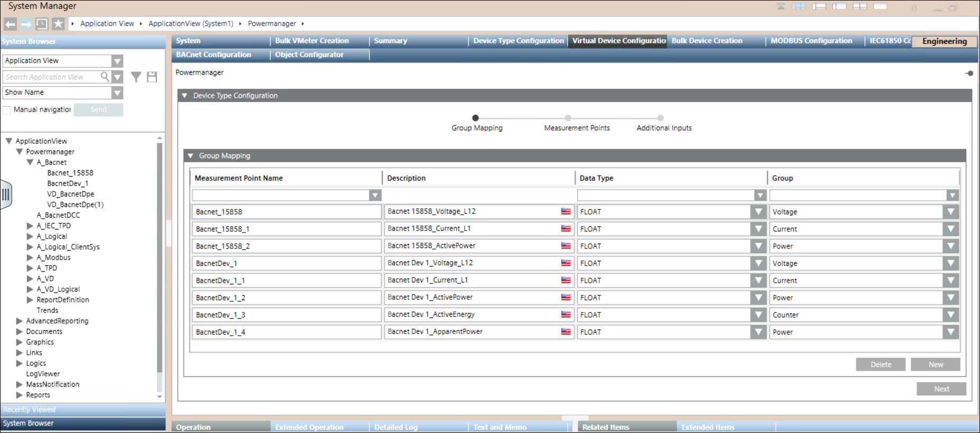Click the Bacnet_15858_1 measurement point name field
Viewport: 980px width, 433px height.
pos(286,229)
